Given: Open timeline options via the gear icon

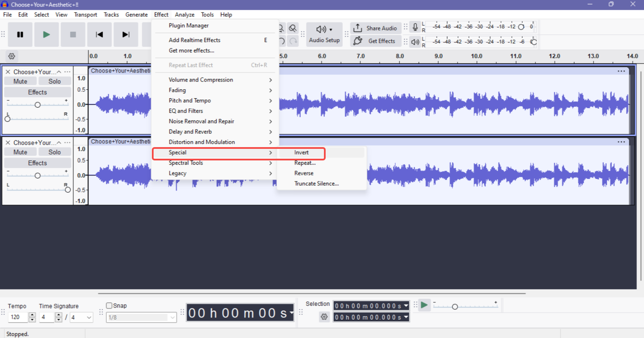Looking at the screenshot, I should [12, 56].
